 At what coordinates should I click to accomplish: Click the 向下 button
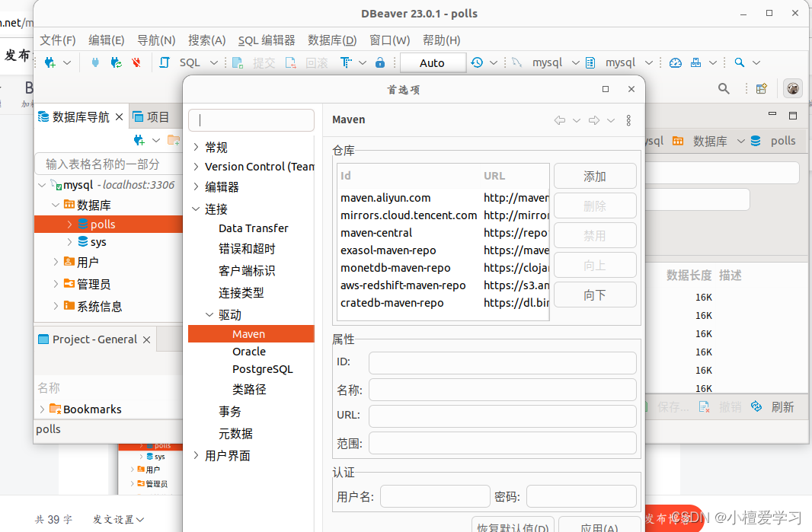tap(595, 295)
